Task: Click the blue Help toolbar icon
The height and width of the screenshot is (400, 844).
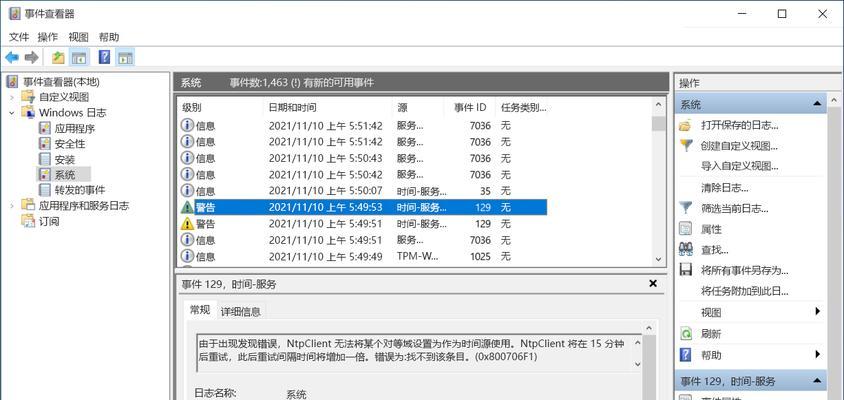Action: tap(104, 57)
